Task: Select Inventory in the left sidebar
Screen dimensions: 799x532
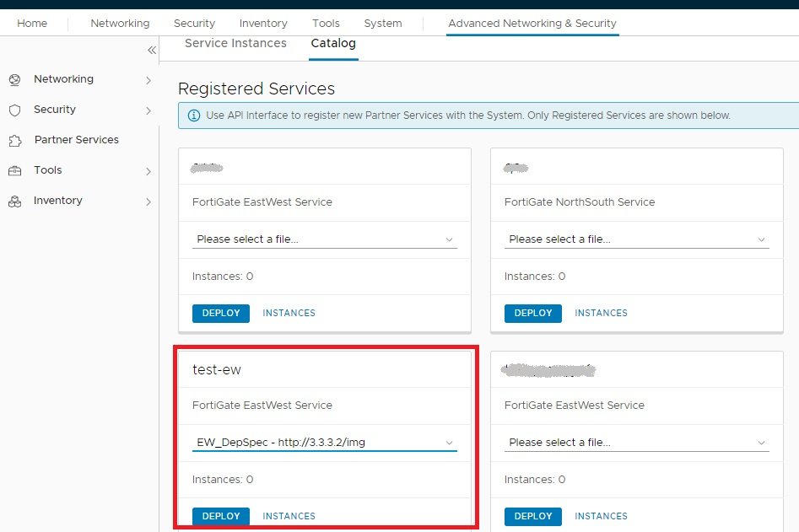Action: 58,202
